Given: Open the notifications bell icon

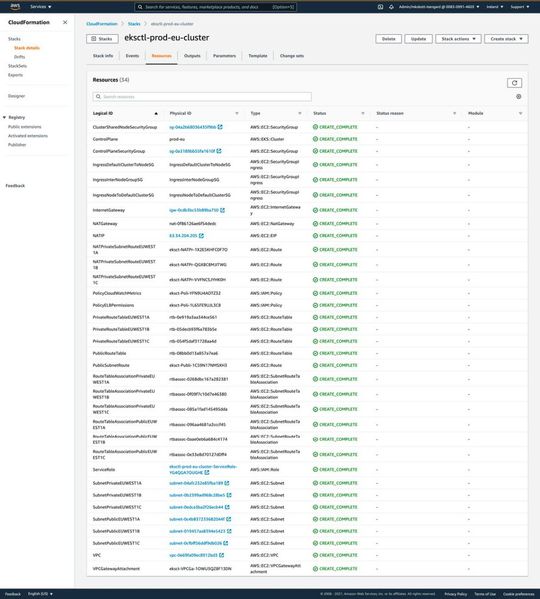Looking at the screenshot, I should pos(391,7).
